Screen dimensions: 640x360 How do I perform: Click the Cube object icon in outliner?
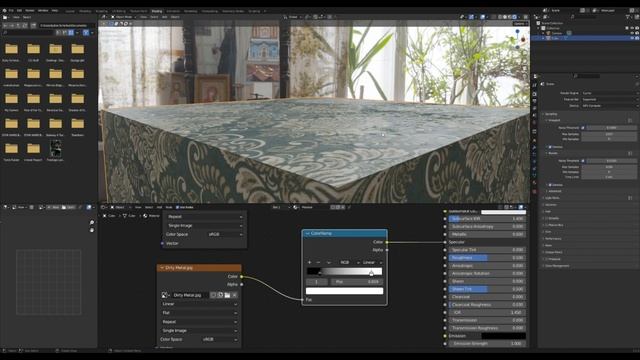click(x=548, y=38)
